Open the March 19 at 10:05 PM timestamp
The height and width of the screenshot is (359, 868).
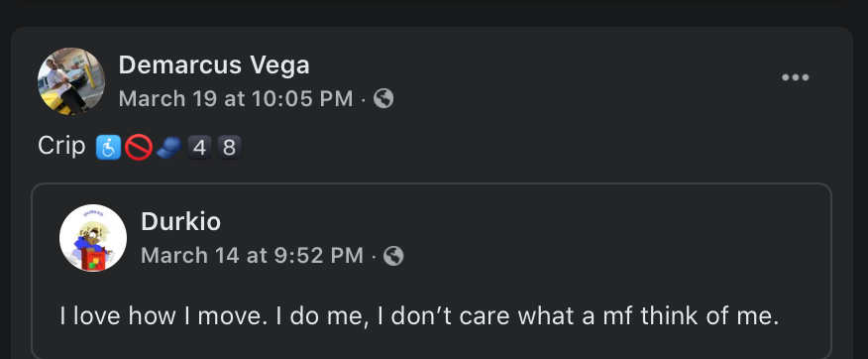236,99
